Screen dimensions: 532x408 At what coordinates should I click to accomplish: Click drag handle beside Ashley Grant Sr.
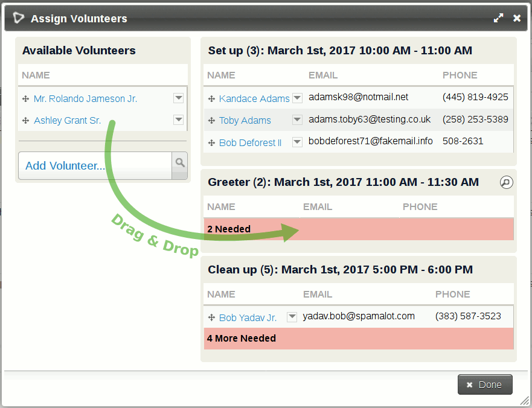pos(25,120)
